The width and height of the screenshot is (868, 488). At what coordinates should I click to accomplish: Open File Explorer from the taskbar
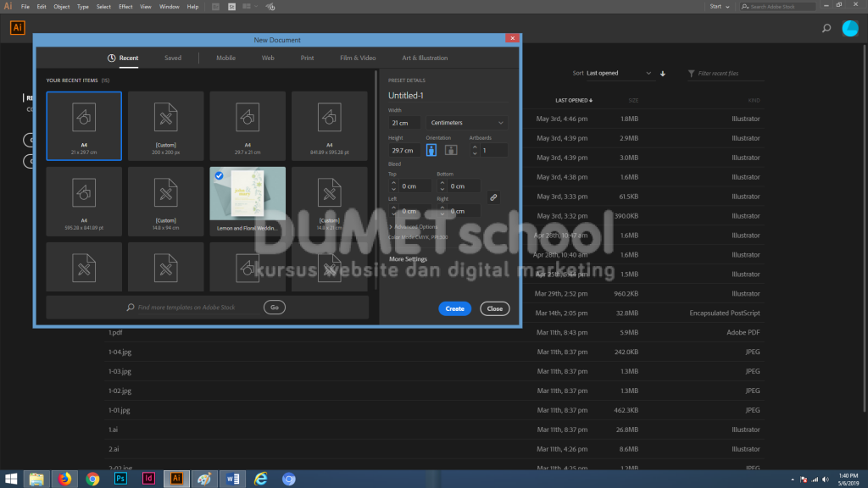point(36,480)
